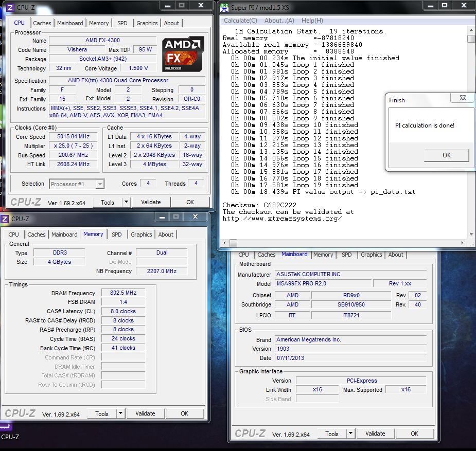Select the CPU tab in the top CPU-Z window
The height and width of the screenshot is (451, 476).
click(19, 23)
